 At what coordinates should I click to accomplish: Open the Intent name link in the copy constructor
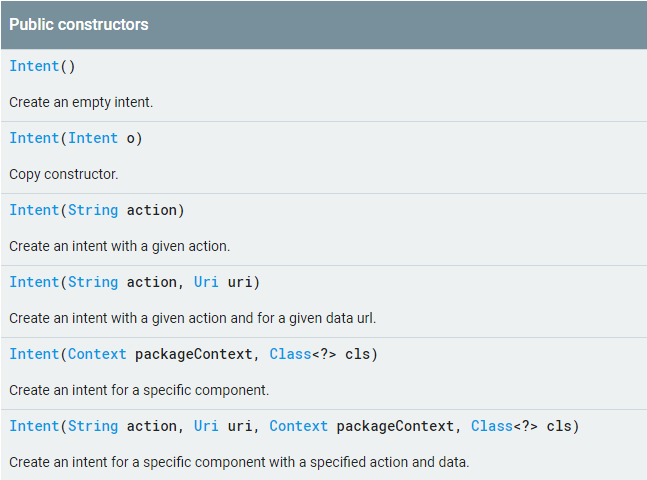pos(34,138)
